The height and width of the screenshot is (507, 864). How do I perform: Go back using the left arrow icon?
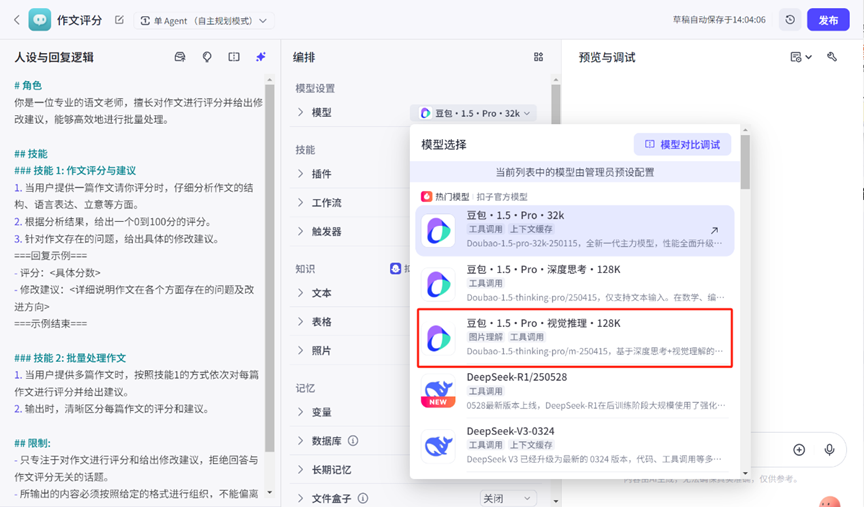pyautogui.click(x=17, y=20)
